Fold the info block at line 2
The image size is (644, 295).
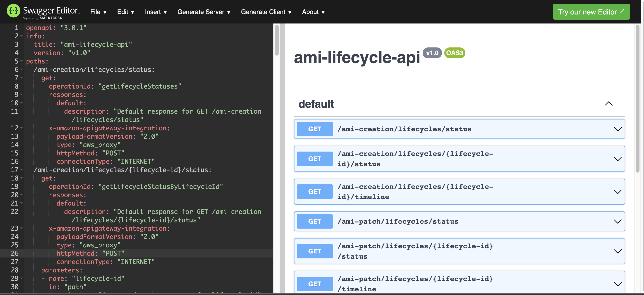(x=21, y=36)
